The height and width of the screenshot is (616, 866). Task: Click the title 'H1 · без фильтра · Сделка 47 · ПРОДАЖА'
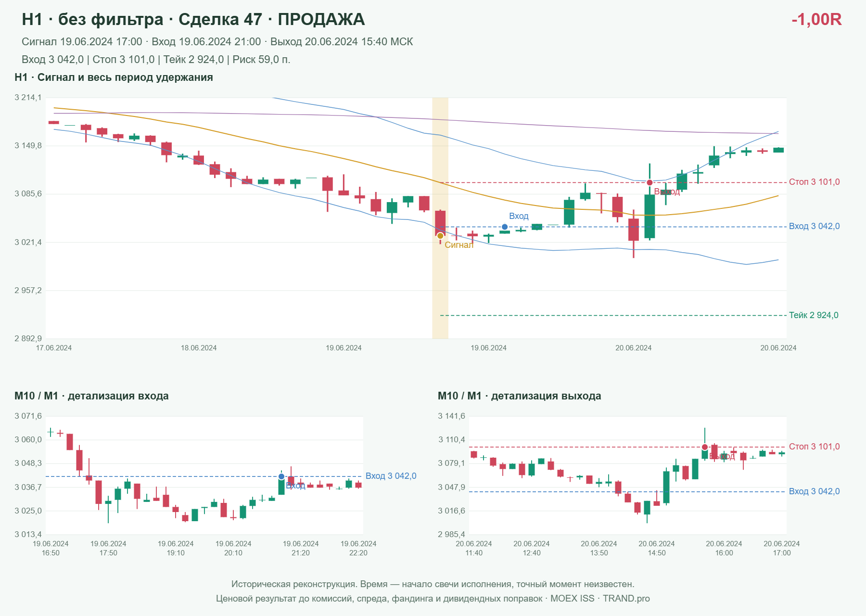click(x=193, y=19)
